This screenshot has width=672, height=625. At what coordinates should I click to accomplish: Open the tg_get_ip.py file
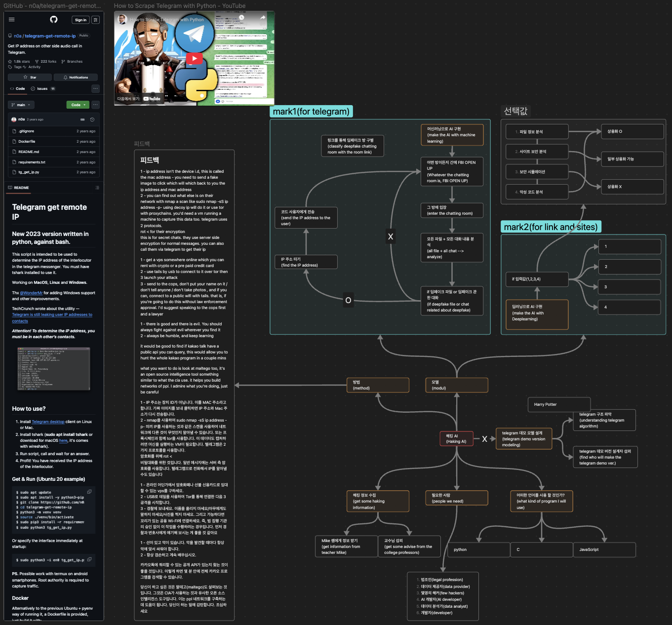tap(29, 172)
